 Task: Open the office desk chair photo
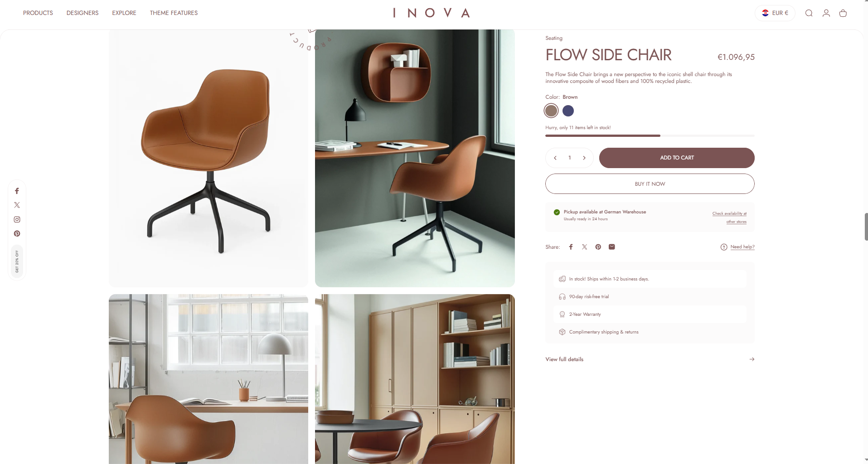point(415,158)
